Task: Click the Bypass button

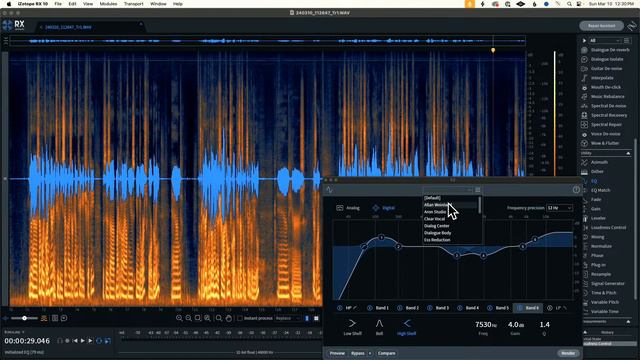Action: pyautogui.click(x=358, y=353)
